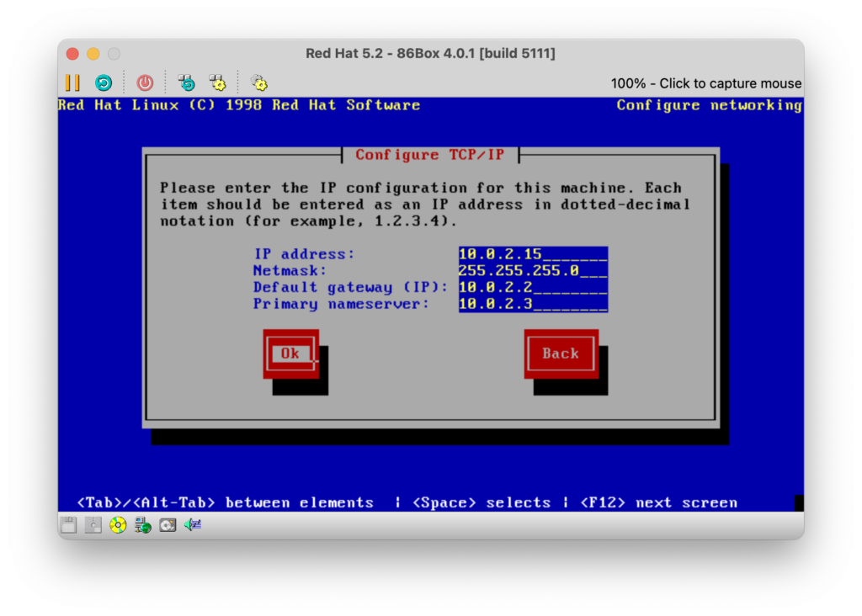Viewport: 862px width, 616px height.
Task: Click the network status icon
Action: pyautogui.click(x=143, y=525)
